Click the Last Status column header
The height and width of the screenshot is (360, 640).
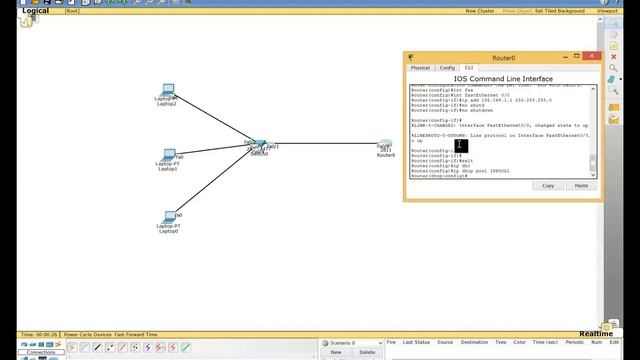tap(416, 342)
